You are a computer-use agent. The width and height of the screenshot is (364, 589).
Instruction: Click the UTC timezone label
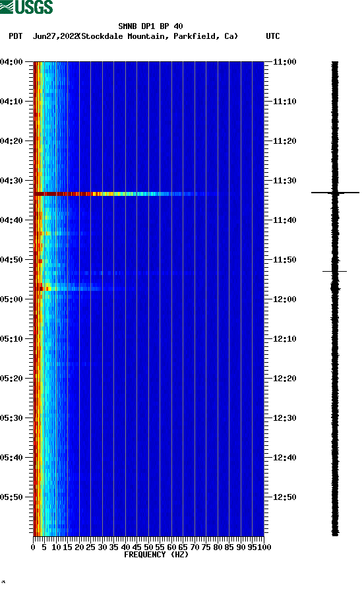coord(273,36)
